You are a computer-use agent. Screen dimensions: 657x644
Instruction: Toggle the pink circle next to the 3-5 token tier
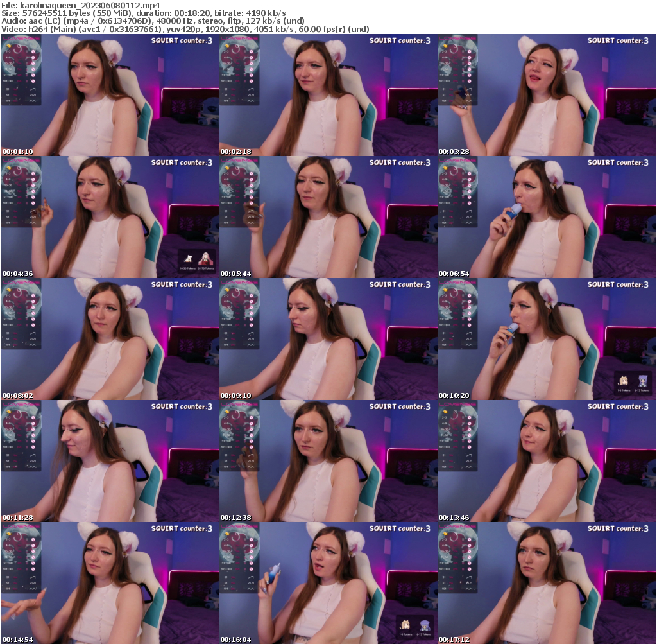coord(33,51)
